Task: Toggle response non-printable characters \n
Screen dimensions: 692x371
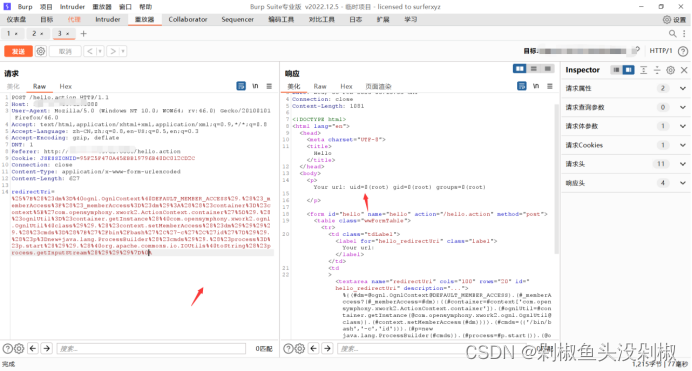Action: point(536,86)
